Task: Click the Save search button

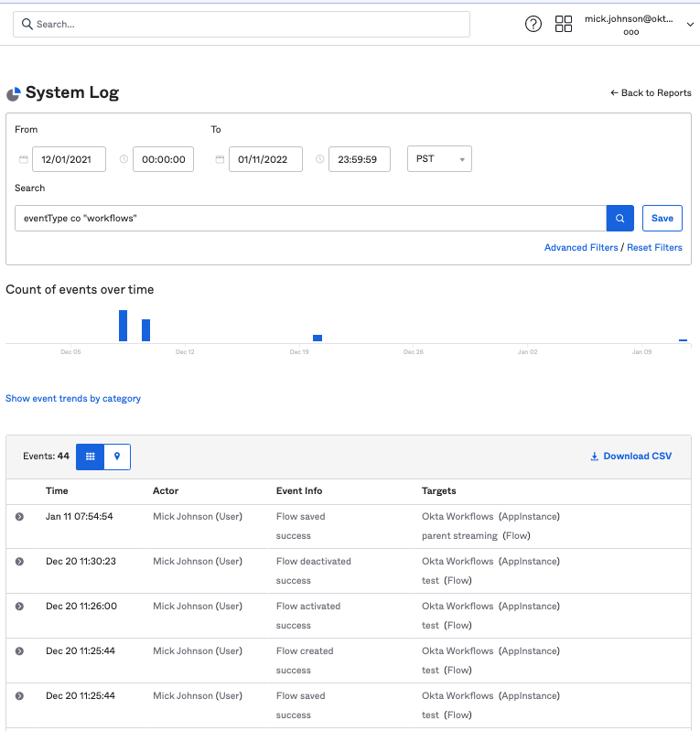Action: pos(662,219)
